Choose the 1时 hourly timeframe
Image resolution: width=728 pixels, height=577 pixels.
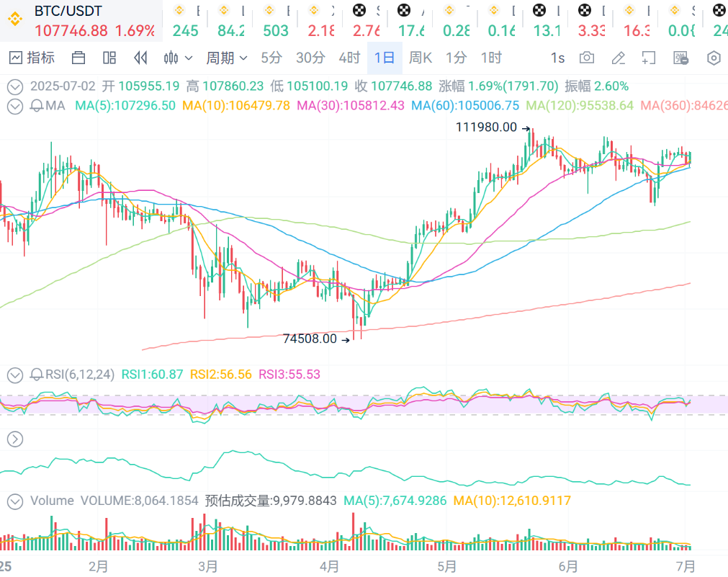tap(491, 58)
